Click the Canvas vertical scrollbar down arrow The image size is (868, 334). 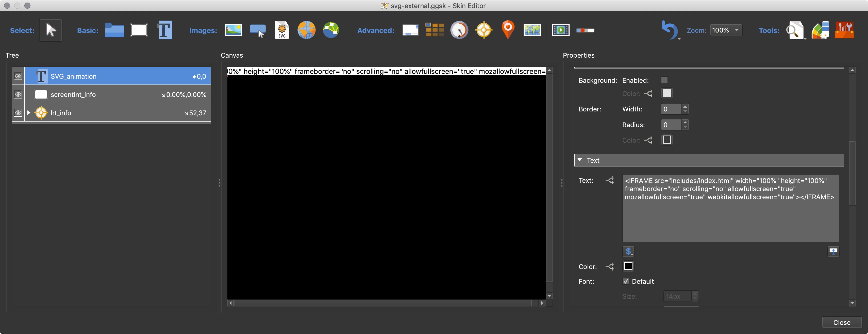click(549, 296)
